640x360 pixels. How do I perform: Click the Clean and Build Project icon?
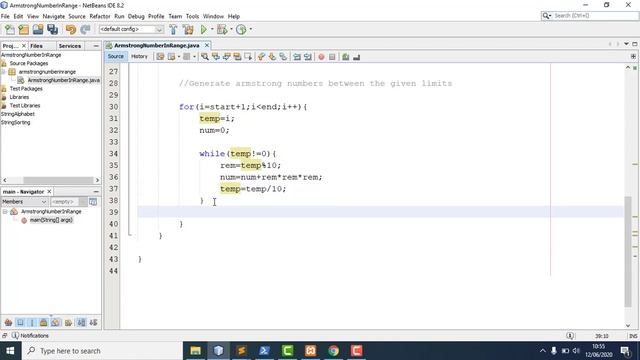(x=188, y=29)
